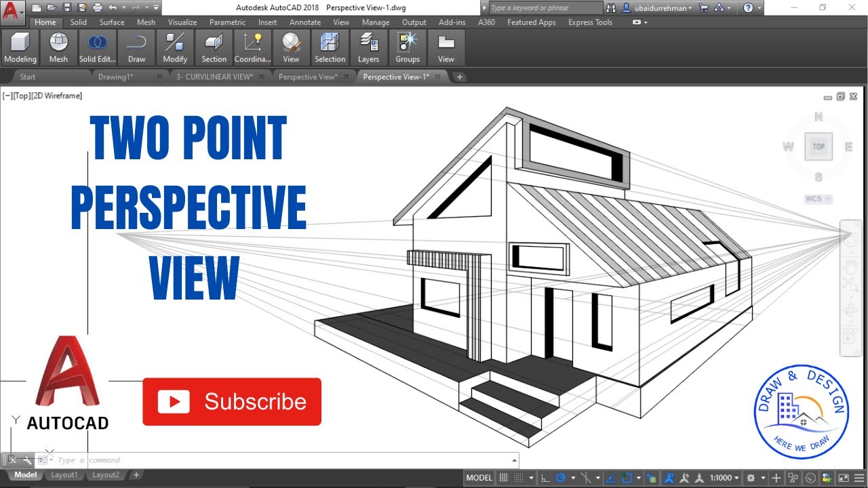Screen dimensions: 868x488
Task: Open the Layers ribbon panel
Action: coord(368,47)
